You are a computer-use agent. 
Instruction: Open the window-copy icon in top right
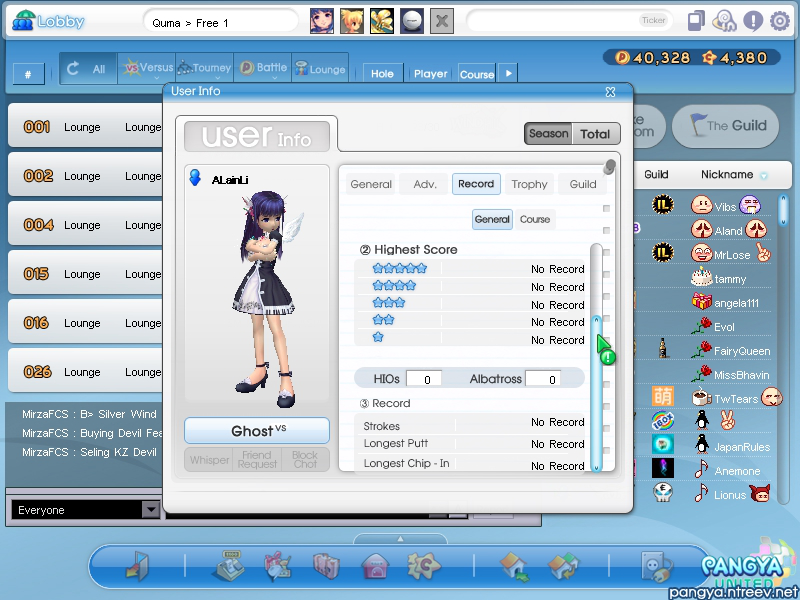[x=696, y=21]
